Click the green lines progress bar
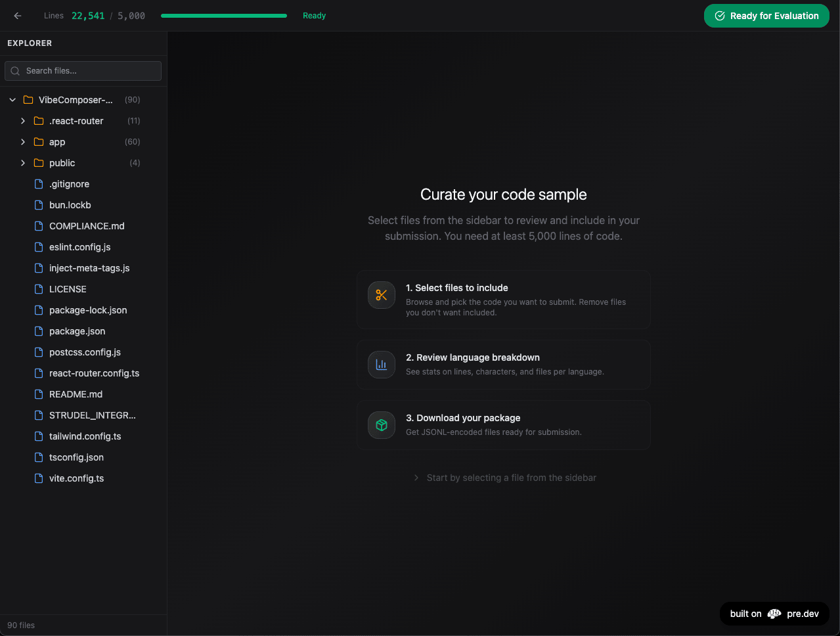This screenshot has height=636, width=840. point(223,16)
